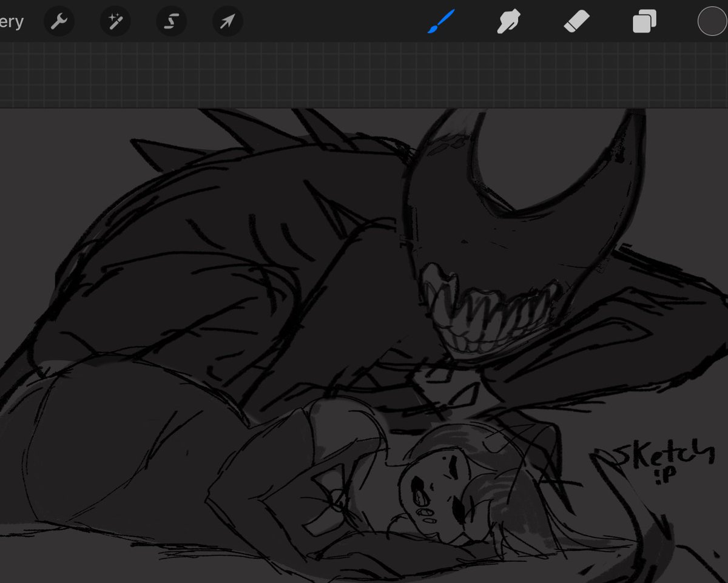Viewport: 728px width, 583px height.
Task: Open the Actions wrench menu
Action: [x=59, y=22]
